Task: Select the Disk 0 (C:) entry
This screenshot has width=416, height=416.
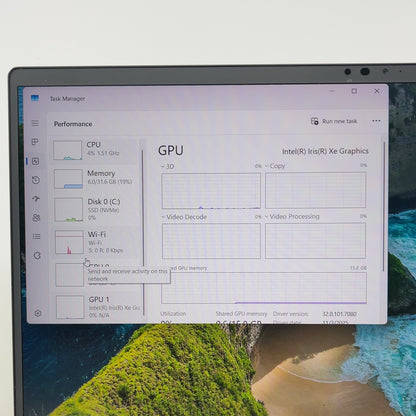Action: (x=96, y=209)
